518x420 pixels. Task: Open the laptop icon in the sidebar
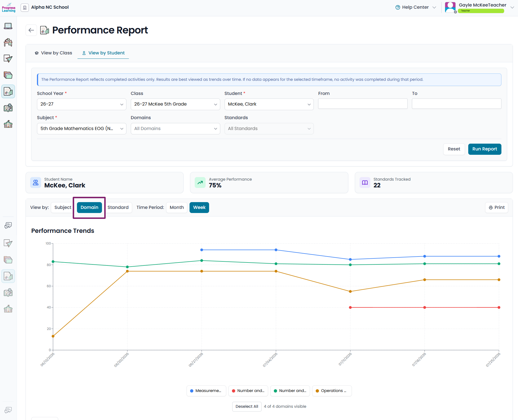(8, 26)
